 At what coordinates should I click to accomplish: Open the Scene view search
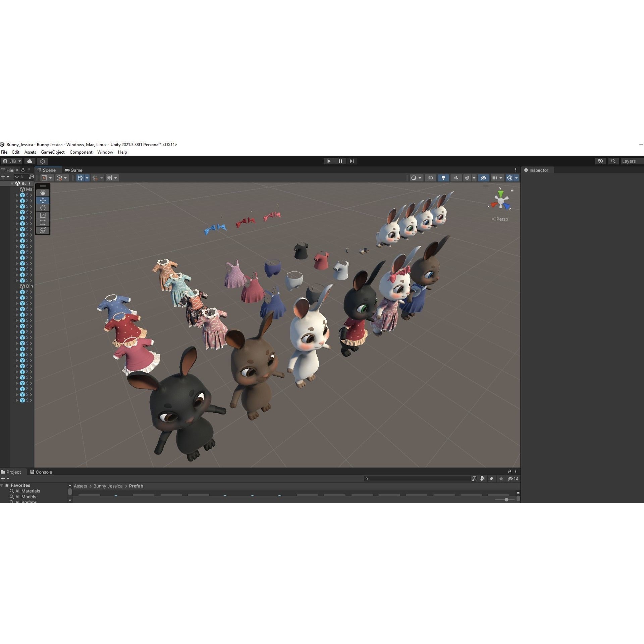[x=613, y=161]
